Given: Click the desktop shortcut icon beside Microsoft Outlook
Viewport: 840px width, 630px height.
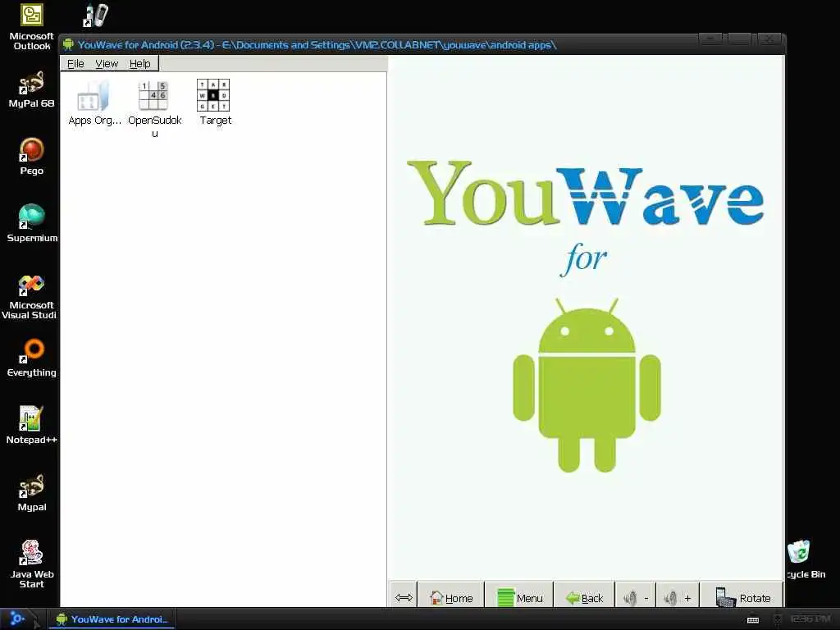Looking at the screenshot, I should [96, 15].
